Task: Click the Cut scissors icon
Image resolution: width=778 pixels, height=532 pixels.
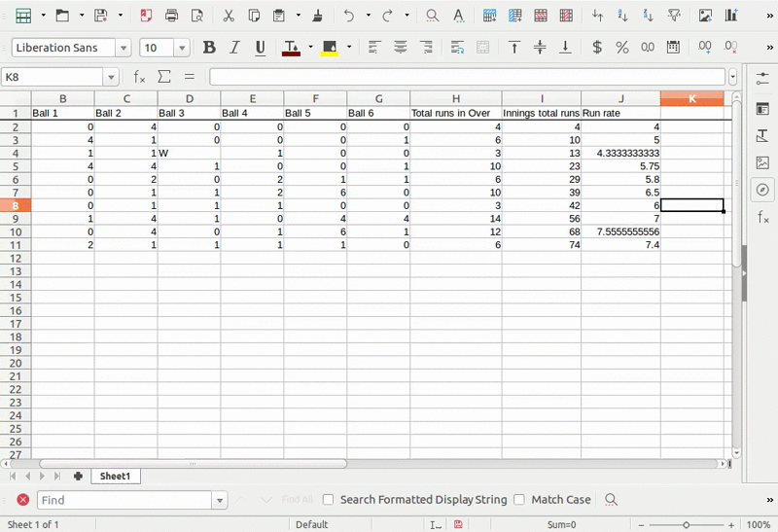Action: click(x=228, y=16)
